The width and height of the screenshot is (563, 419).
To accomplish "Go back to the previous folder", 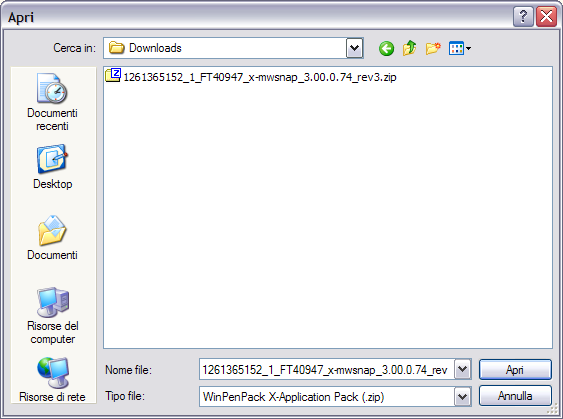I will coord(386,48).
